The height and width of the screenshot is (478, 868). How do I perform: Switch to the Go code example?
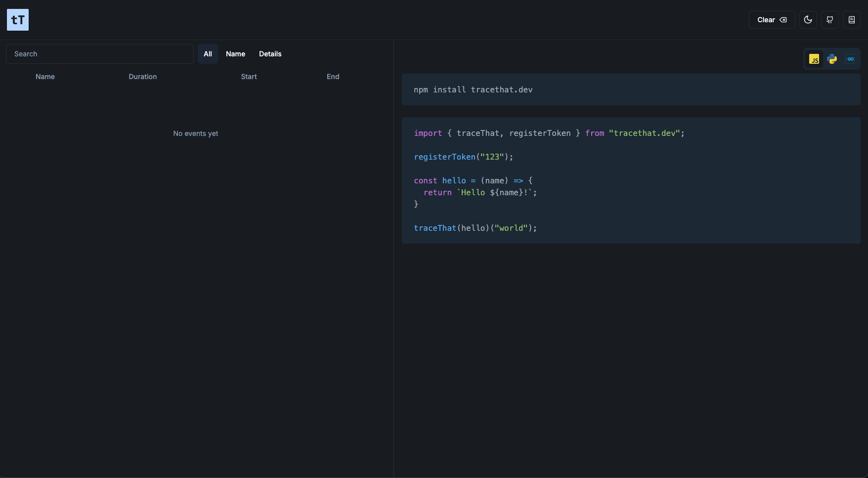click(850, 59)
